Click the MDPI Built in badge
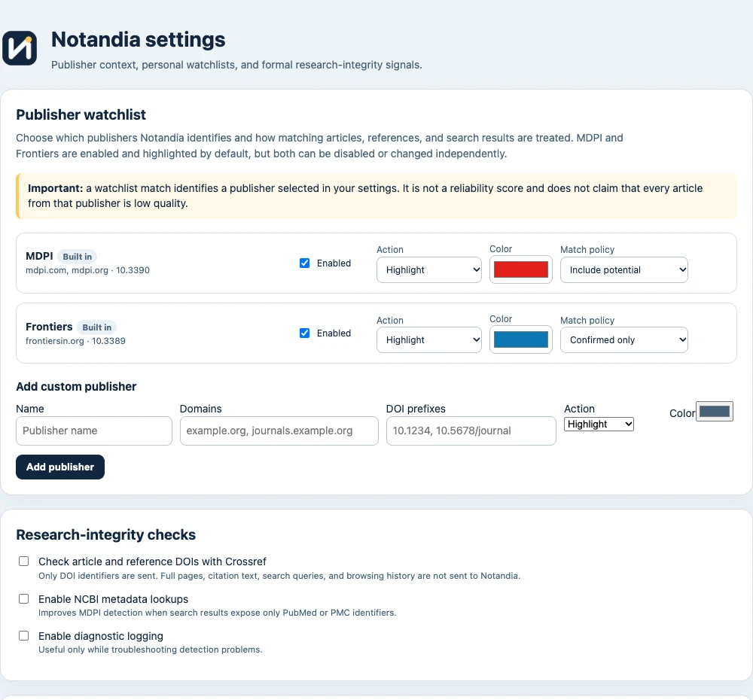Viewport: 753px width, 700px height. (x=78, y=257)
